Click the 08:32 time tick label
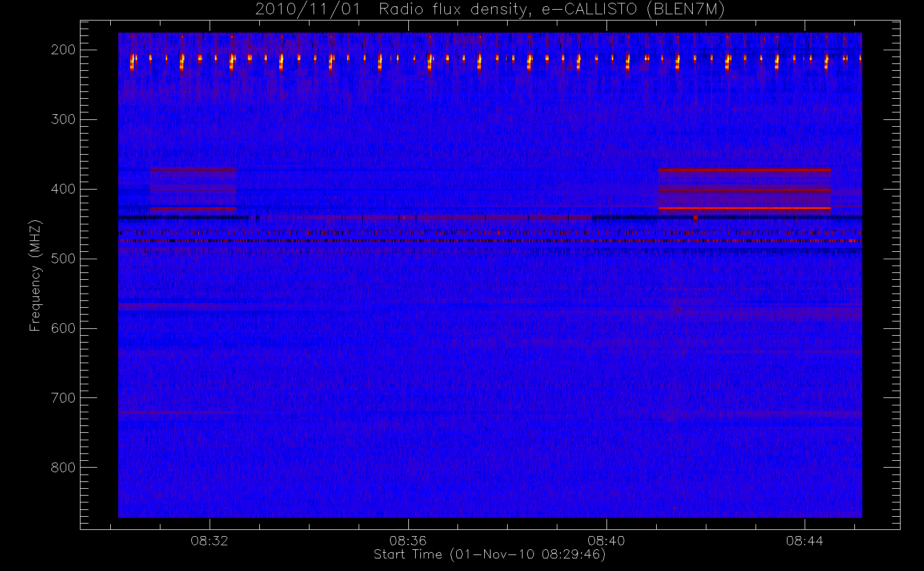 coord(210,541)
